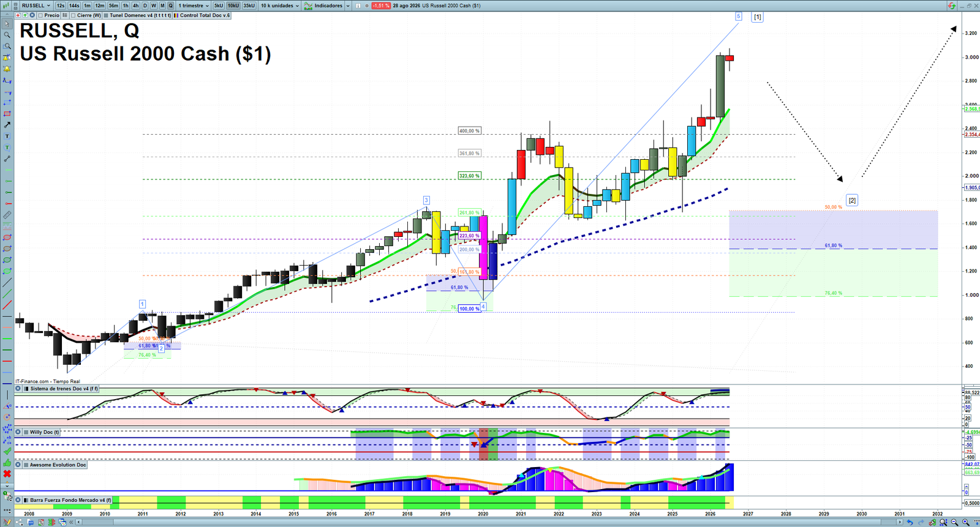Screen dimensions: 980x527
Task: Toggle the Precio checkbox
Action: [40, 15]
